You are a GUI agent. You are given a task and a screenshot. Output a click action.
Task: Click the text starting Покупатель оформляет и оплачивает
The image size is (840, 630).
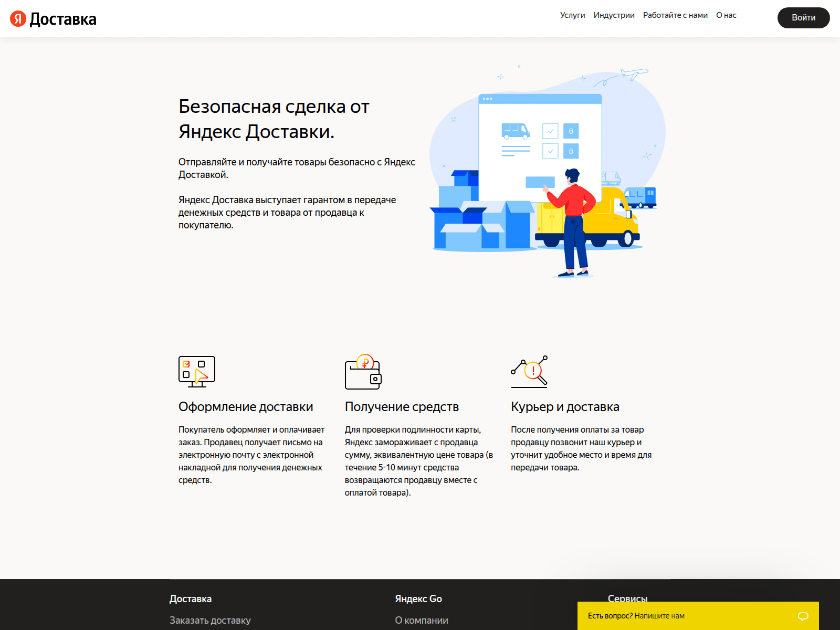tap(251, 455)
